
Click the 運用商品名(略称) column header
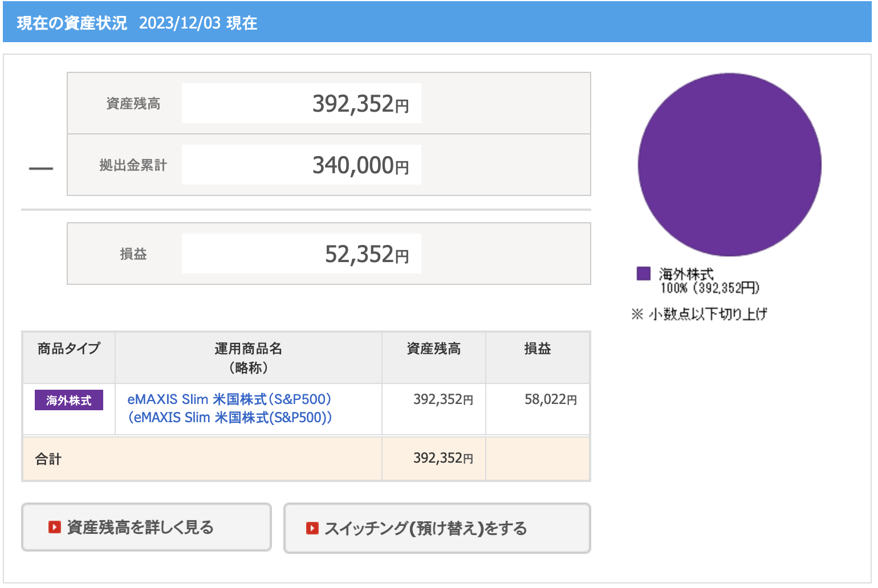click(x=248, y=358)
